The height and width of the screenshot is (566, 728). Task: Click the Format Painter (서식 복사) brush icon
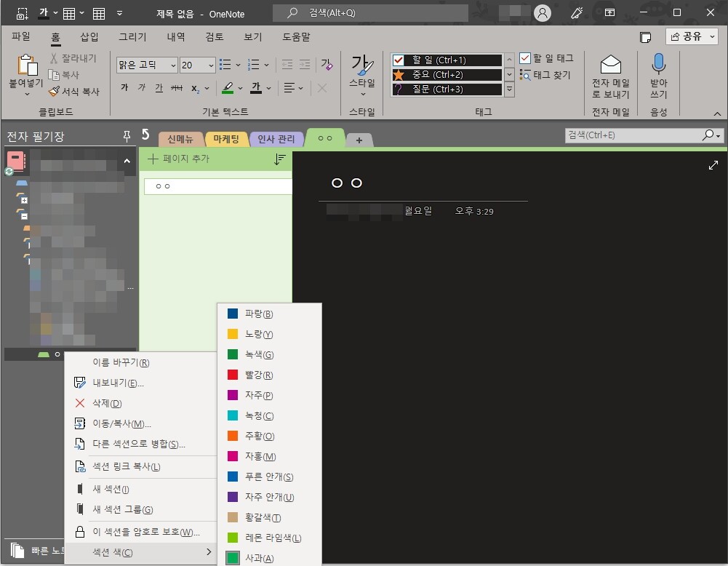55,91
